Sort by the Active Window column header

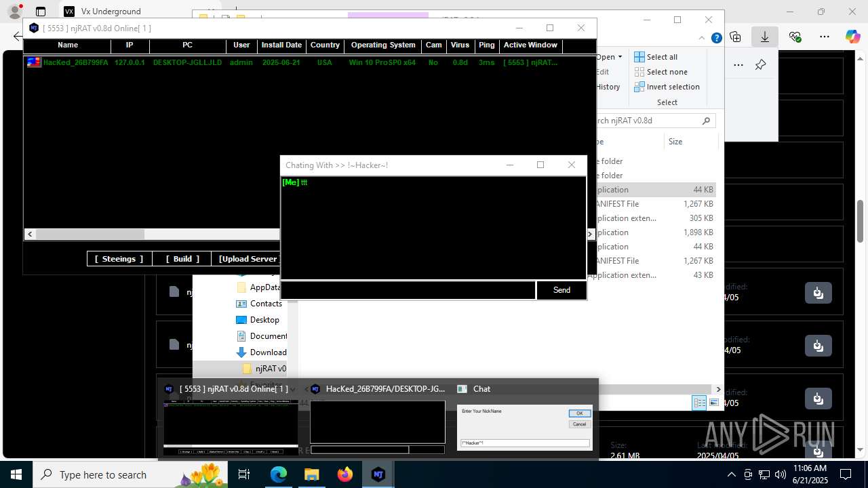[530, 45]
